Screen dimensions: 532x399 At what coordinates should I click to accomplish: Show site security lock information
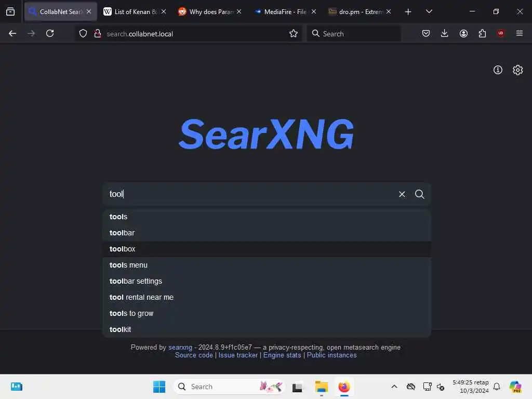[98, 33]
